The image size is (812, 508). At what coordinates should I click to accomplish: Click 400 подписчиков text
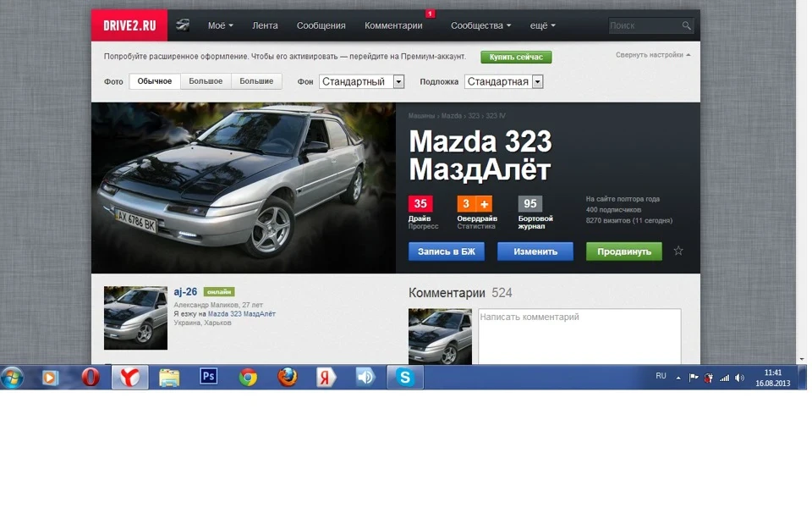(613, 210)
